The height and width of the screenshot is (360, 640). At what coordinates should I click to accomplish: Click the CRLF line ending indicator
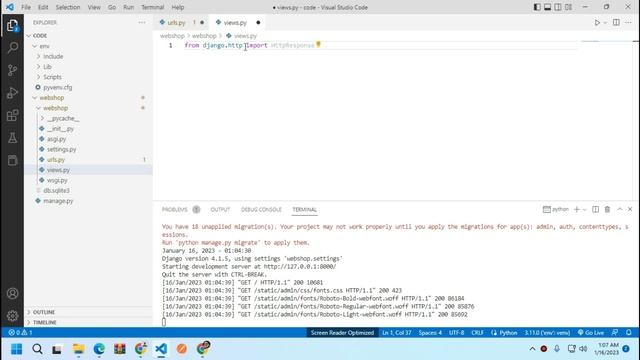477,333
